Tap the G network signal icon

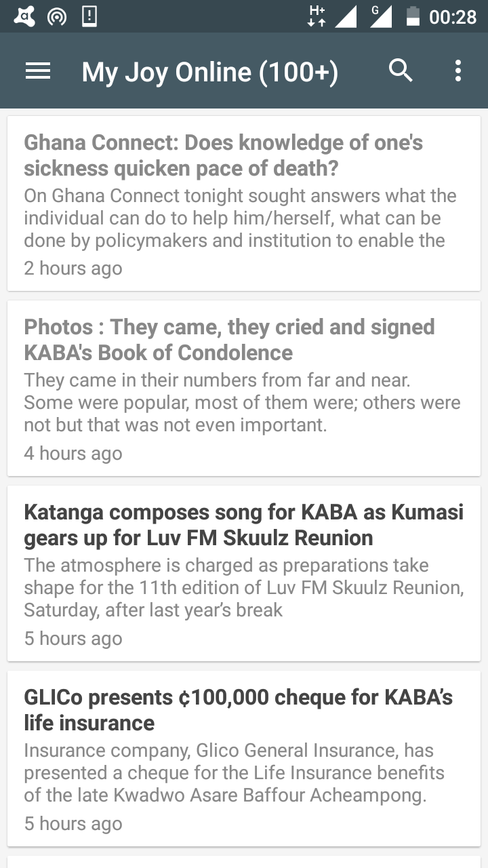point(381,17)
